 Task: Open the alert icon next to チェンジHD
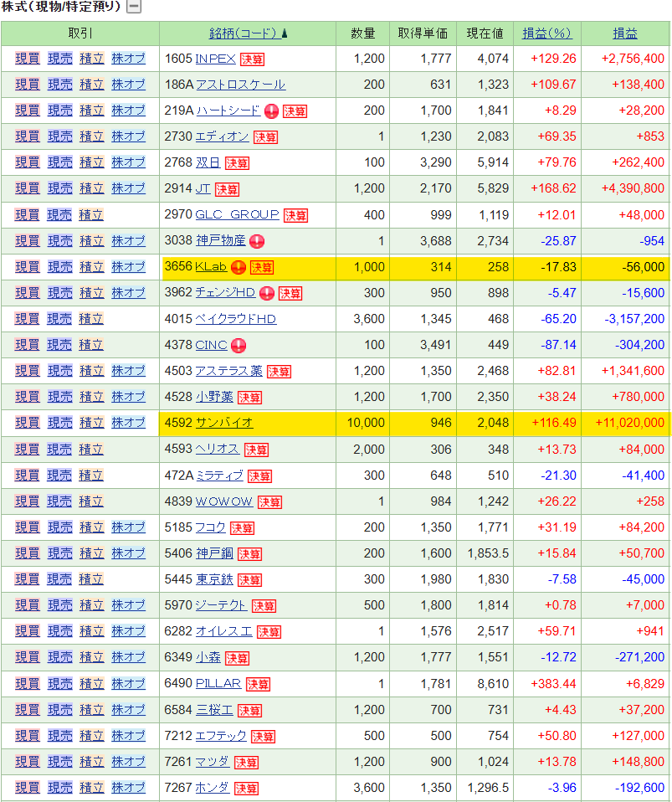tap(267, 293)
